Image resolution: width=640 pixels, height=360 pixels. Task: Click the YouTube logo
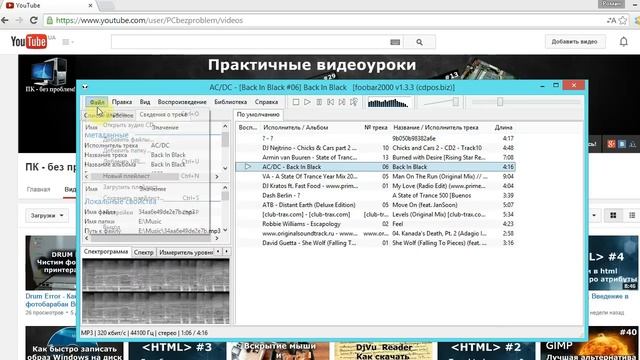tap(29, 42)
